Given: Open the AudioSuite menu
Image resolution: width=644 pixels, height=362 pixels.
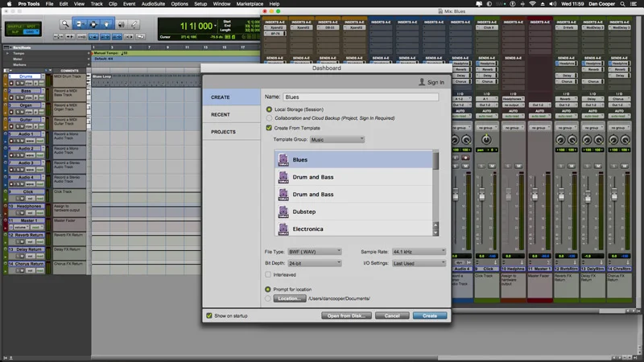Looking at the screenshot, I should coord(153,4).
